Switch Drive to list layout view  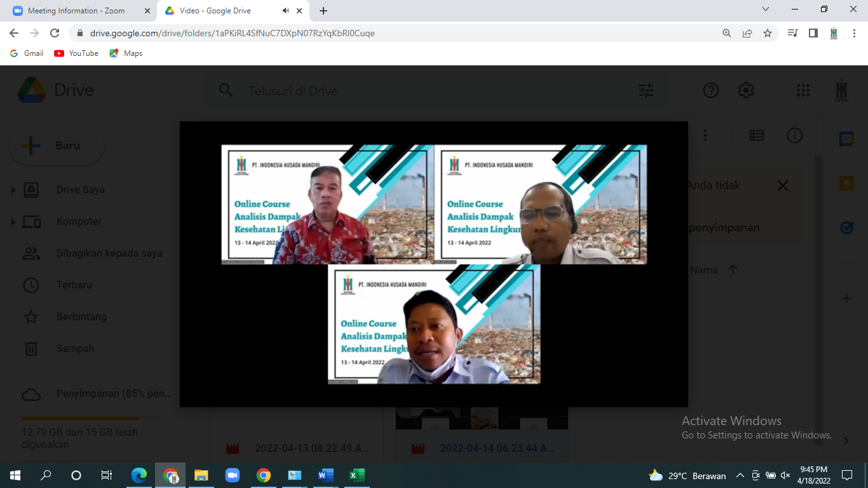pos(756,135)
